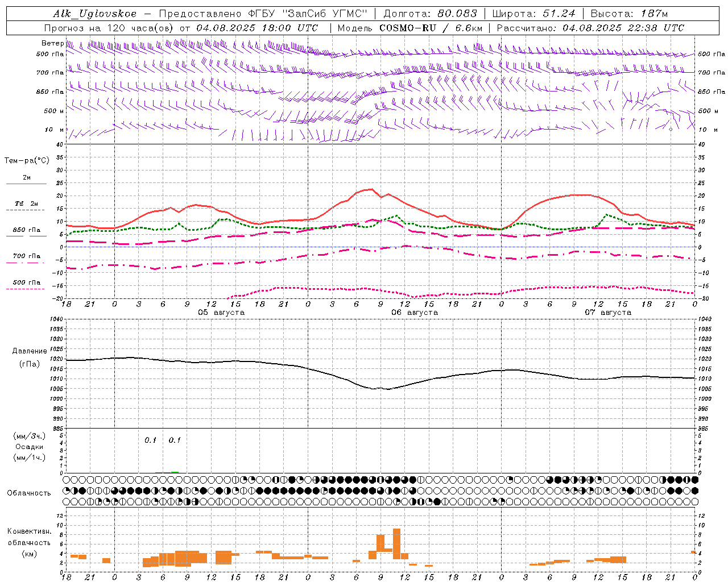Click the forecast start "04.08.2025 18:00 UTC"
The image size is (728, 582).
[x=257, y=28]
